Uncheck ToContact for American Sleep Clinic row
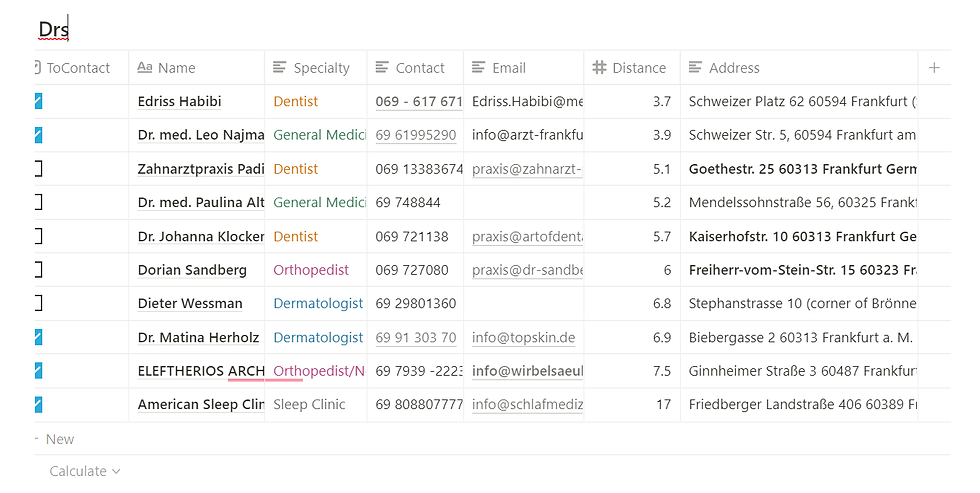980x493 pixels. [38, 405]
